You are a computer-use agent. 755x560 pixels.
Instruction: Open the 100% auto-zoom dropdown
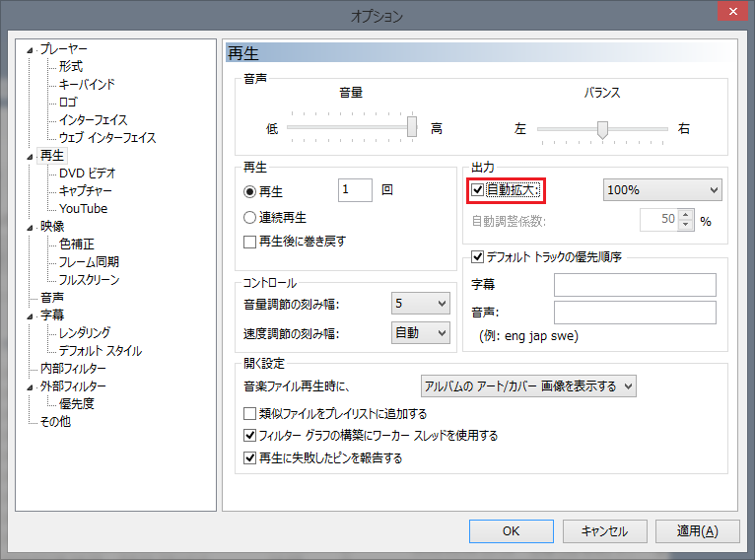pyautogui.click(x=662, y=190)
